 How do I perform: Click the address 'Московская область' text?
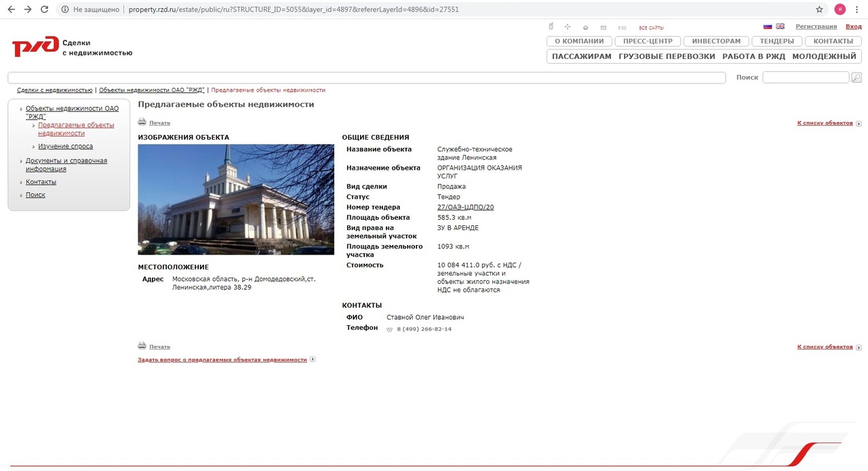click(x=203, y=279)
